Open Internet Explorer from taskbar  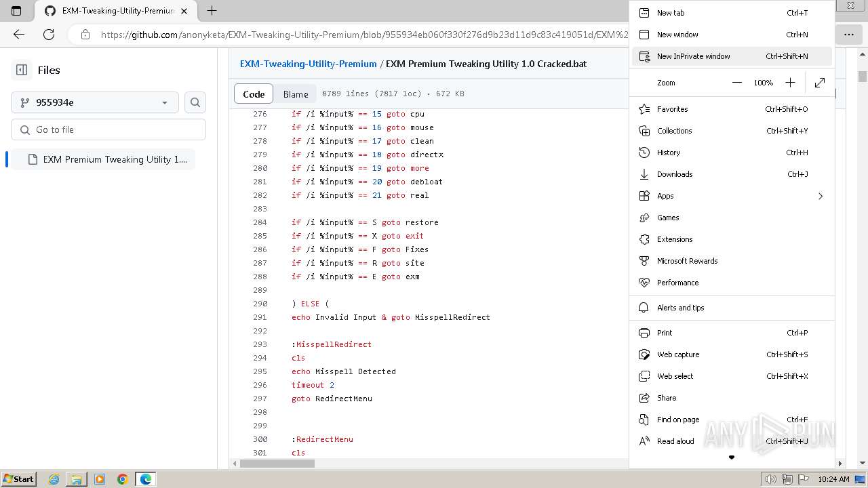pyautogui.click(x=54, y=479)
